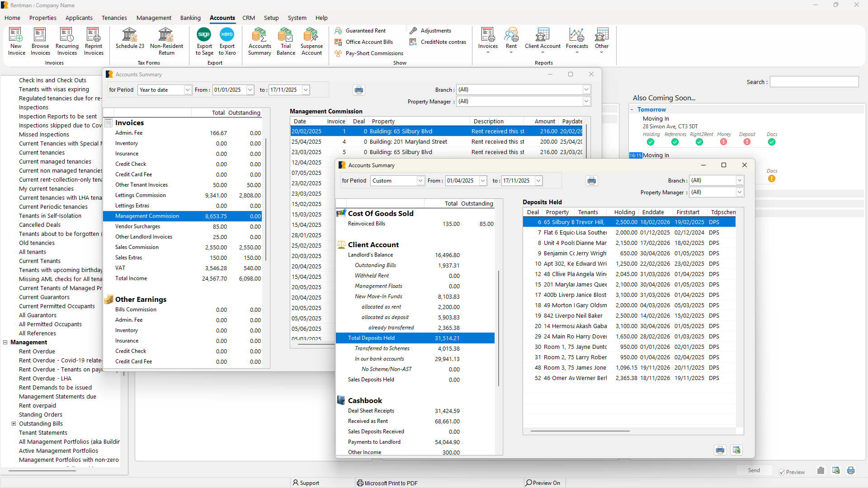Open the Suspense Account
Viewport: 868px width, 488px height.
coord(311,41)
